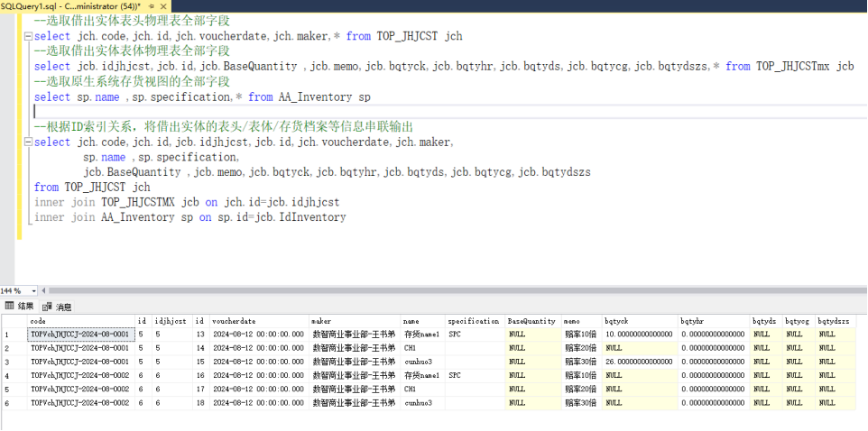Click specification cell SPC in row 1
Image resolution: width=868 pixels, height=431 pixels.
point(476,335)
